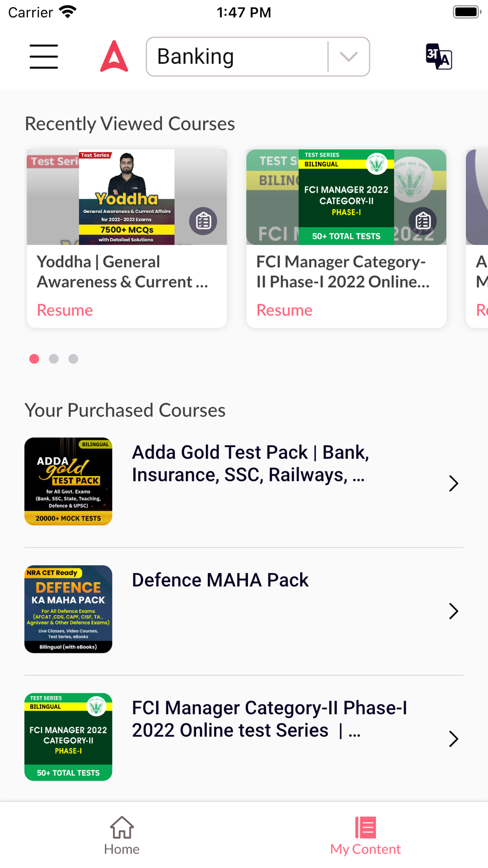Viewport: 488px width, 868px height.
Task: Resume FCI Manager Category-II course
Action: point(285,310)
